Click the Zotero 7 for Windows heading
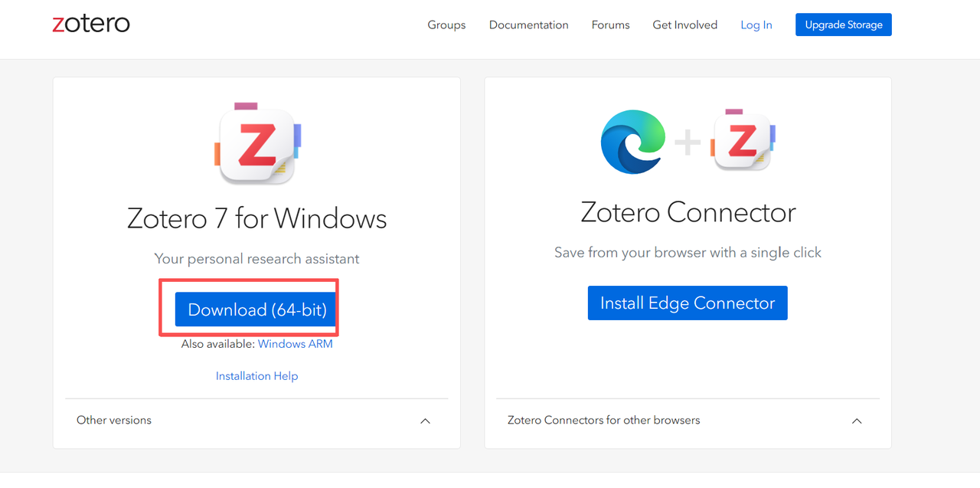 tap(257, 219)
